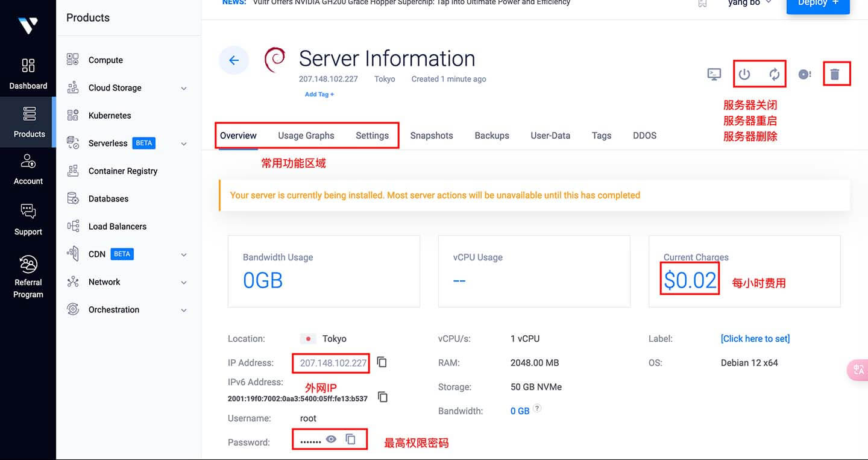This screenshot has width=868, height=460.
Task: Click the pink translate floating icon
Action: [858, 370]
